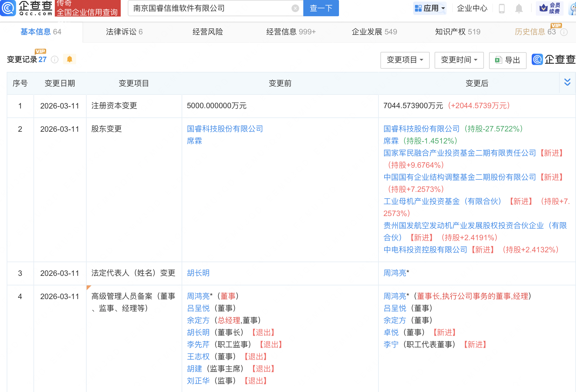Switch to the 法律诉讼 tab

pos(124,32)
